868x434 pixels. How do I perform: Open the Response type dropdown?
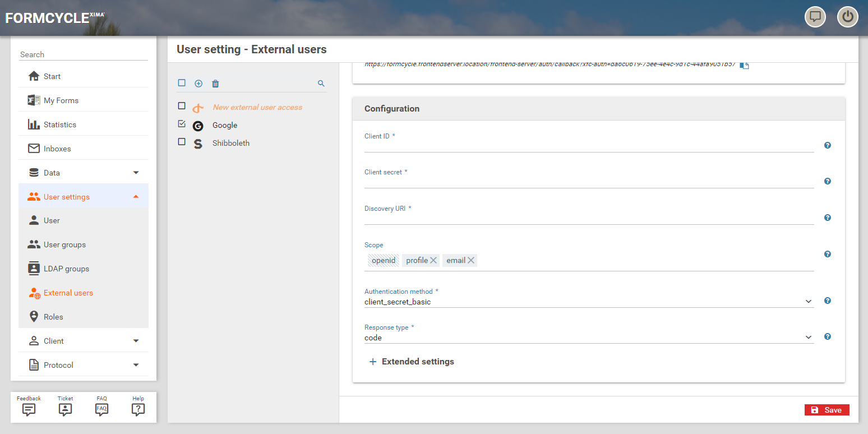click(588, 338)
